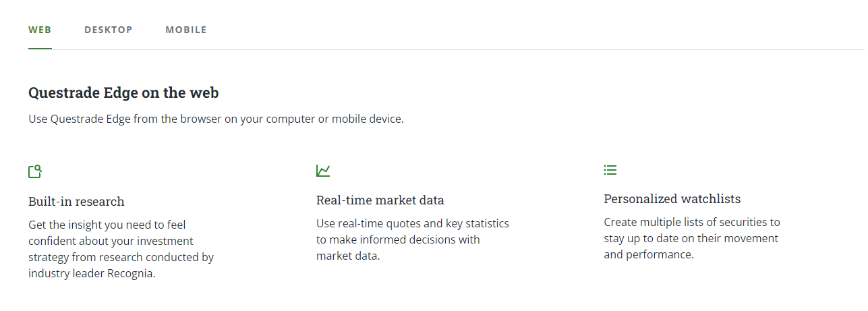The width and height of the screenshot is (868, 311).
Task: Click the 'Use Questrade Edge from the browser' subtitle
Action: [x=216, y=119]
